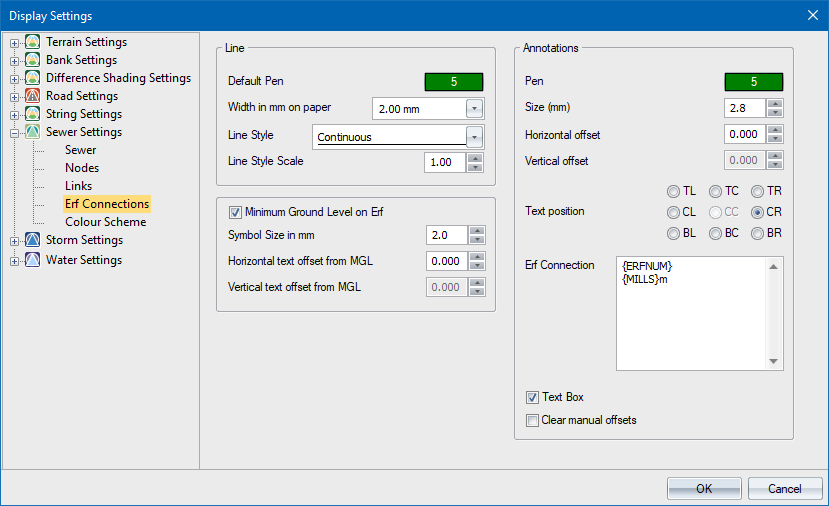Image resolution: width=829 pixels, height=506 pixels.
Task: Click the Storm Settings icon
Action: pyautogui.click(x=33, y=241)
